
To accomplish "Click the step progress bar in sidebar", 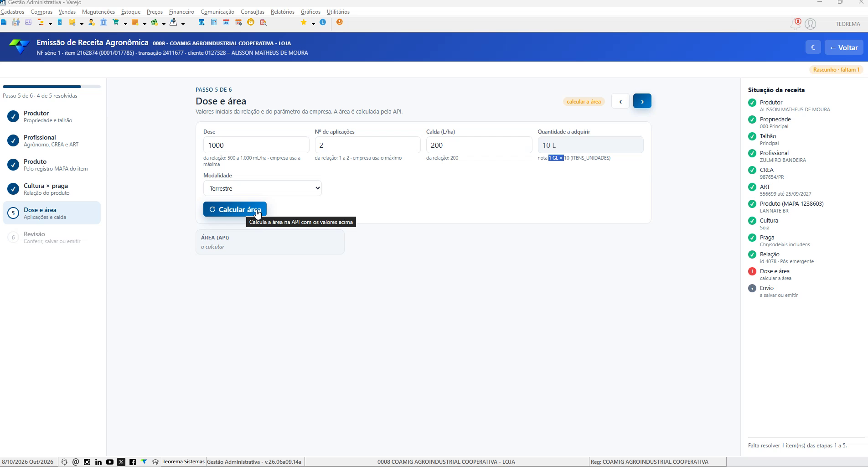I will point(52,86).
